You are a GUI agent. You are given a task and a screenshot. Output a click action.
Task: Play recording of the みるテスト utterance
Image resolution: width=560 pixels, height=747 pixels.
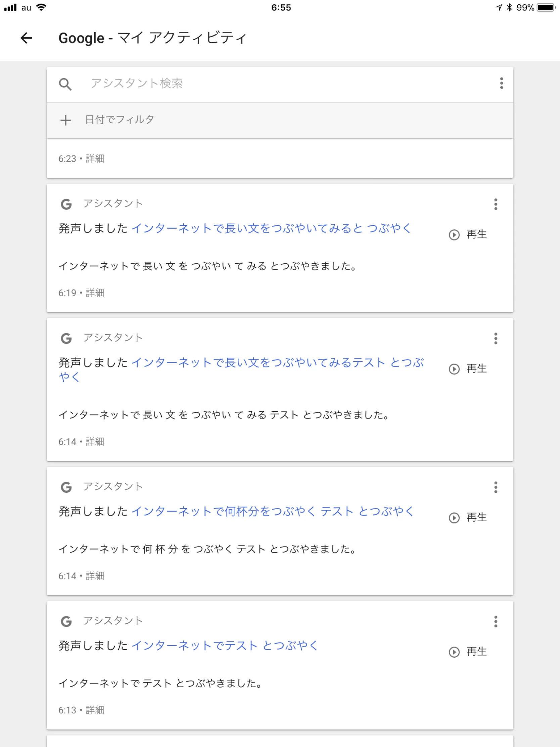pyautogui.click(x=454, y=369)
